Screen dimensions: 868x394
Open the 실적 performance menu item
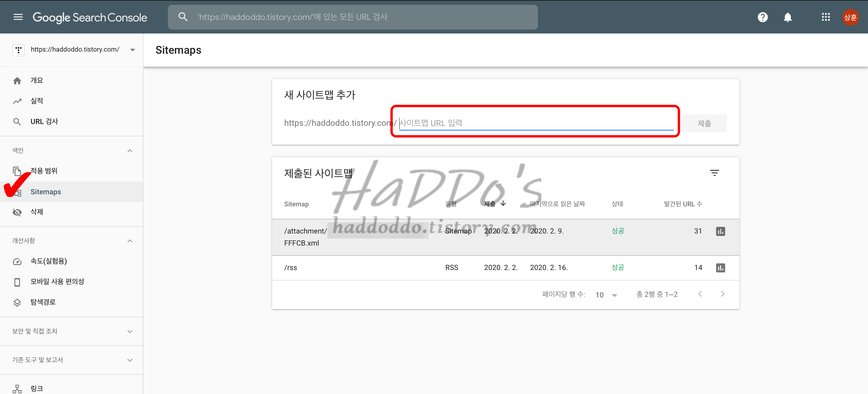click(37, 101)
